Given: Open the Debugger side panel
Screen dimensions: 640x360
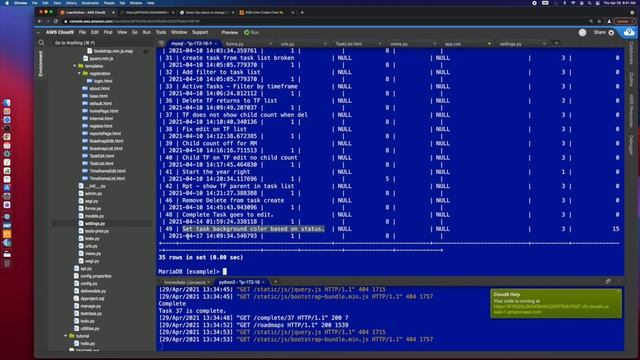Looking at the screenshot, I should [x=631, y=144].
